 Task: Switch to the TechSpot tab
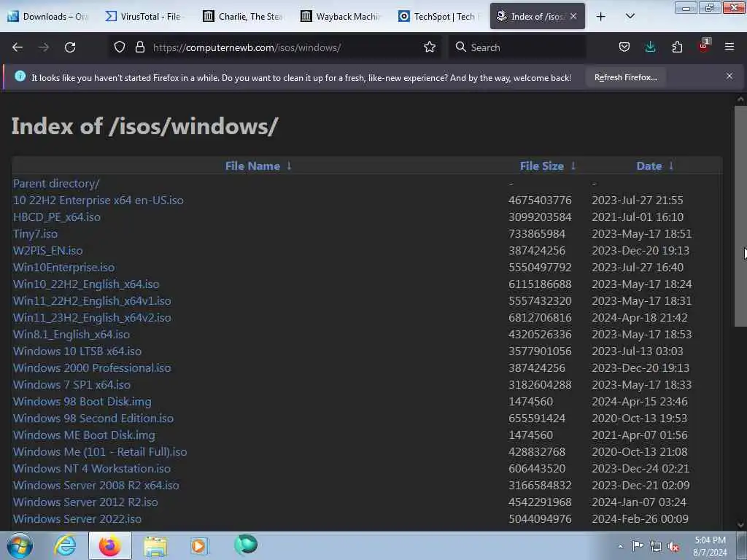[438, 17]
